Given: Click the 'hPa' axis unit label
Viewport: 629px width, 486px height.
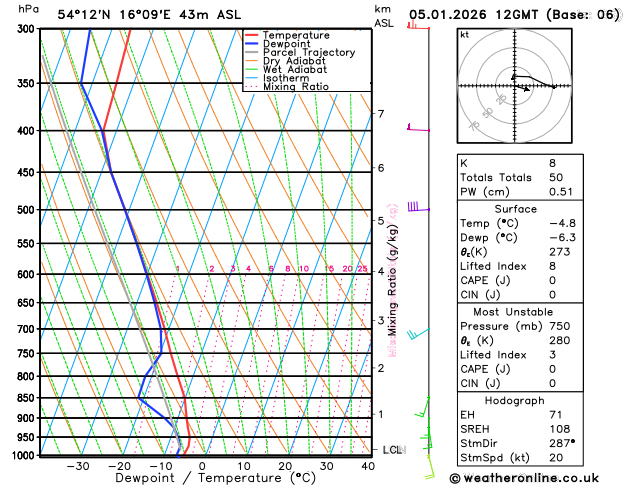Looking at the screenshot, I should tap(28, 9).
